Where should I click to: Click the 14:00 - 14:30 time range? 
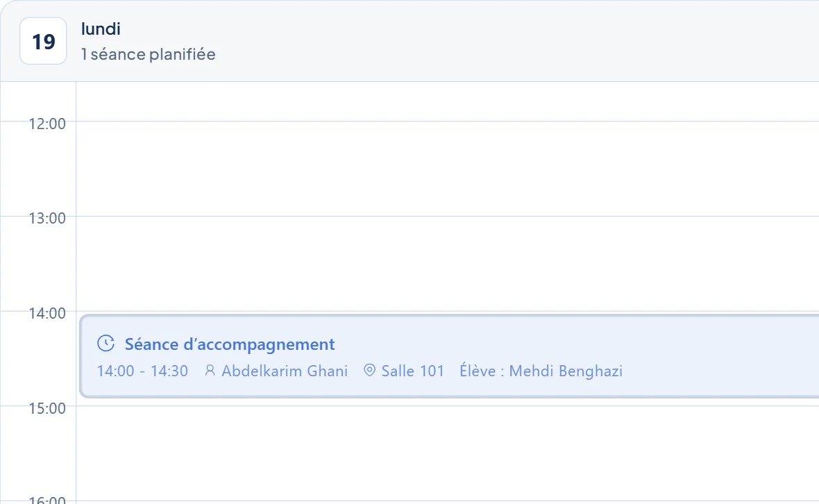[142, 371]
